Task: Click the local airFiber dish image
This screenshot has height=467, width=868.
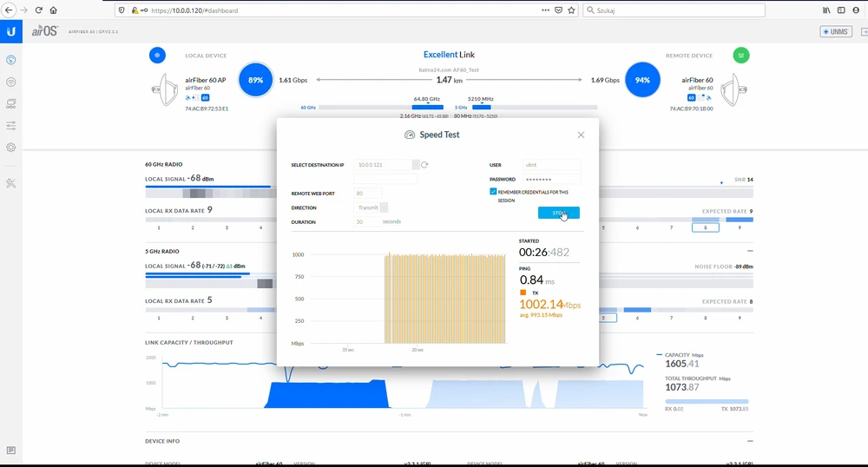Action: [x=164, y=89]
